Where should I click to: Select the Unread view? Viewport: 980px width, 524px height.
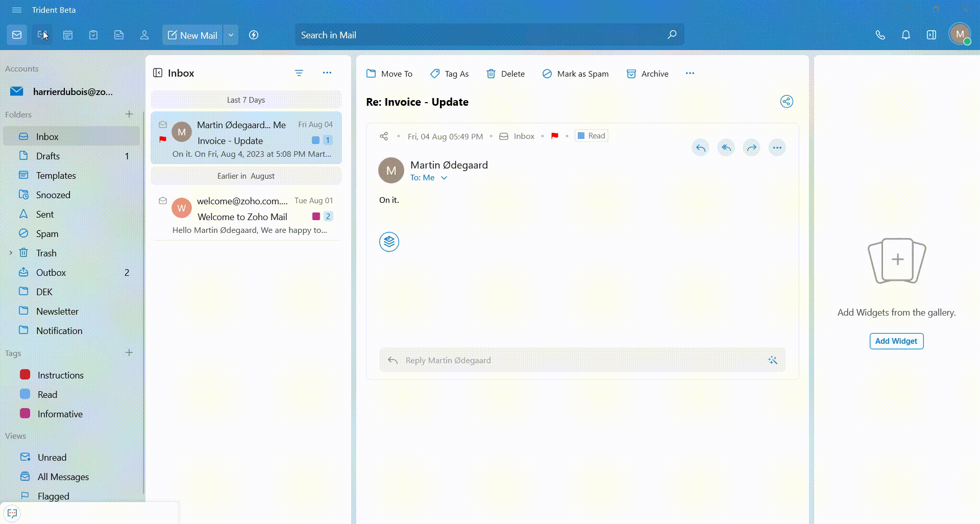[x=52, y=458]
